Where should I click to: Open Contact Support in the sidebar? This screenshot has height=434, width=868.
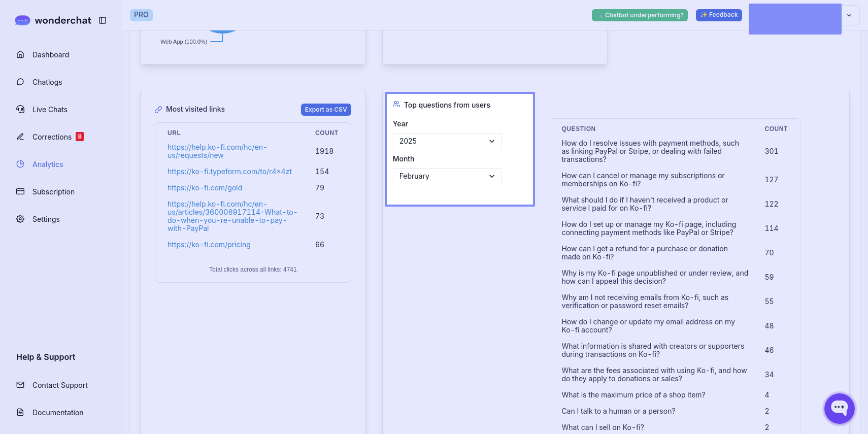(60, 385)
